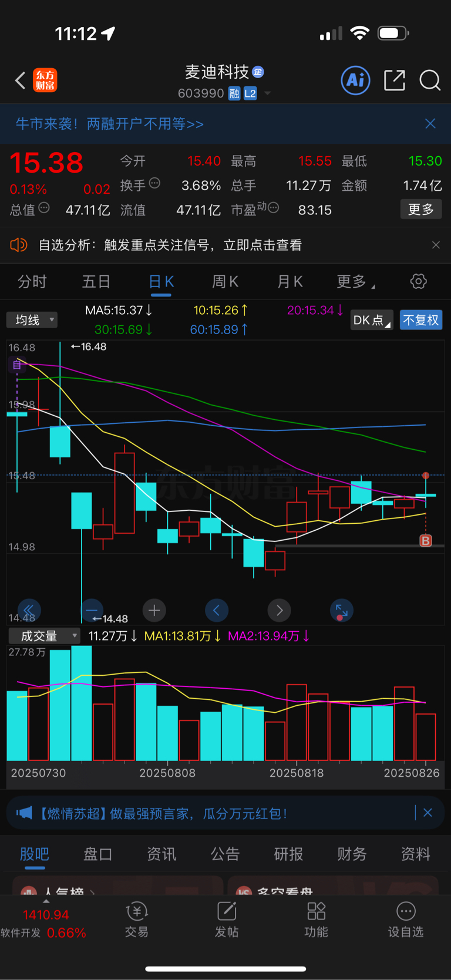
Task: Close the 燃情苏超 banner
Action: coord(428,813)
